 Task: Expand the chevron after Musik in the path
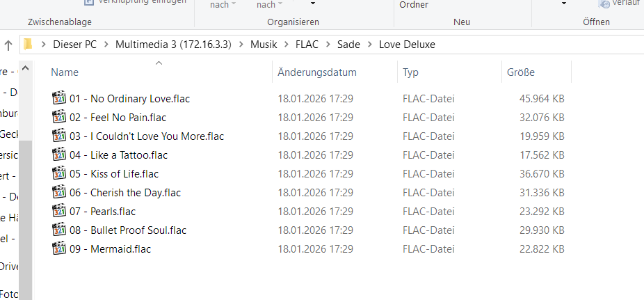point(282,45)
